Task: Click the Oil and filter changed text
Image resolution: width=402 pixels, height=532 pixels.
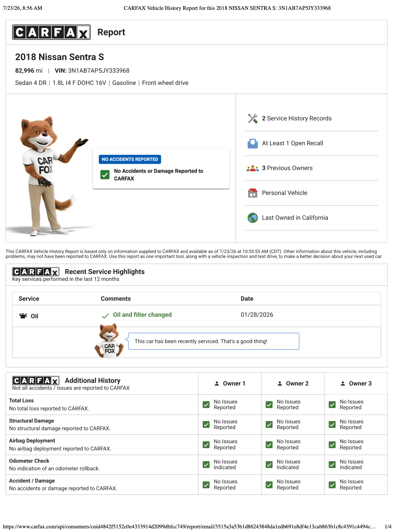Action: click(142, 315)
